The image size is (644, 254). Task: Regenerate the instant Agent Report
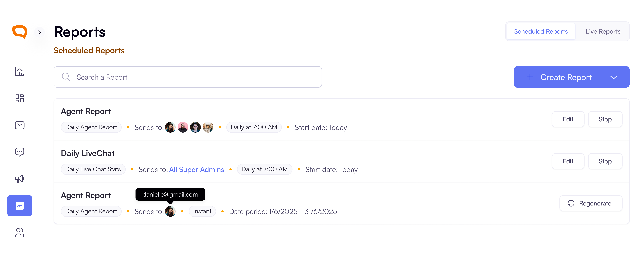(x=591, y=203)
